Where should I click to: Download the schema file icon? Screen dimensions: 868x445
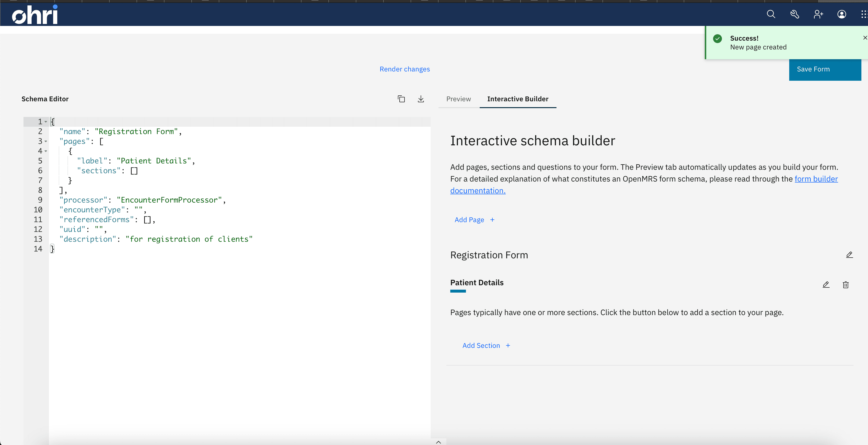click(x=421, y=99)
